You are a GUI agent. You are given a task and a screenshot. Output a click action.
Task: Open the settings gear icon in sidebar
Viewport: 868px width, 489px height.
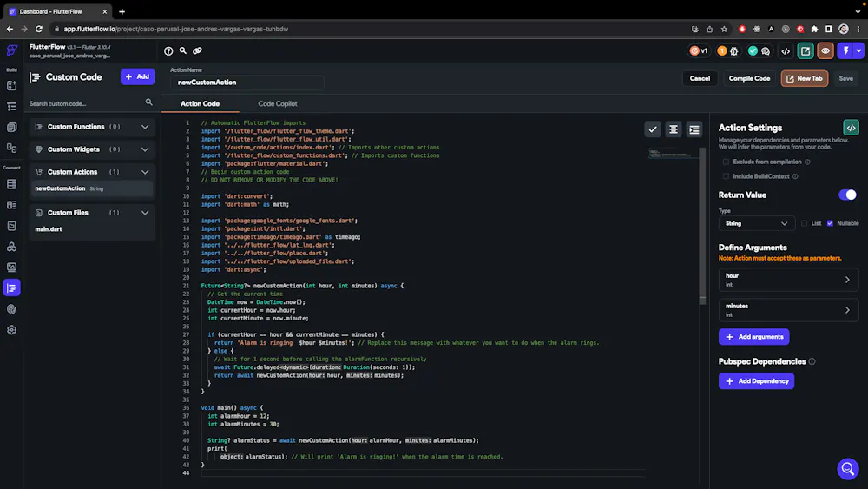point(11,330)
